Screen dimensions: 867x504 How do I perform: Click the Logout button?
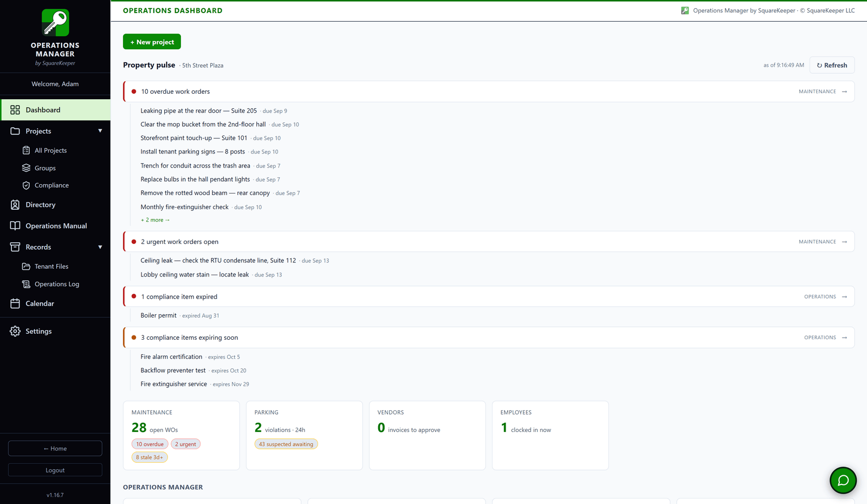[55, 470]
